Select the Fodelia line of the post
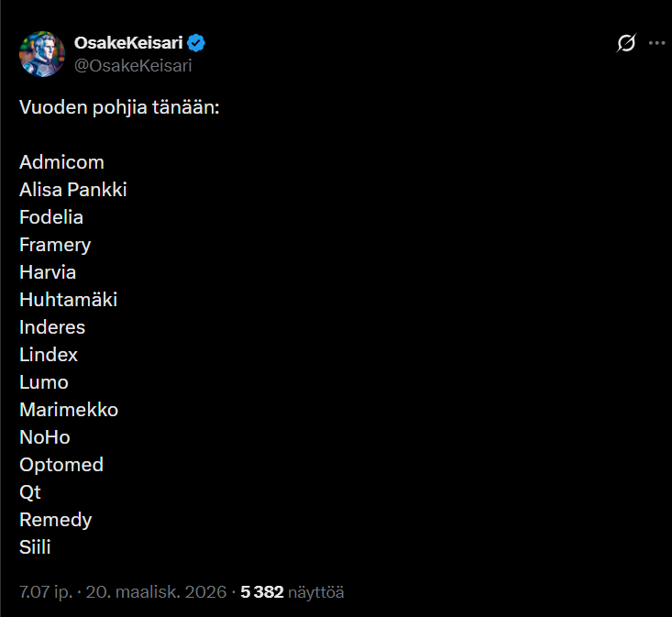The image size is (672, 617). click(x=51, y=217)
